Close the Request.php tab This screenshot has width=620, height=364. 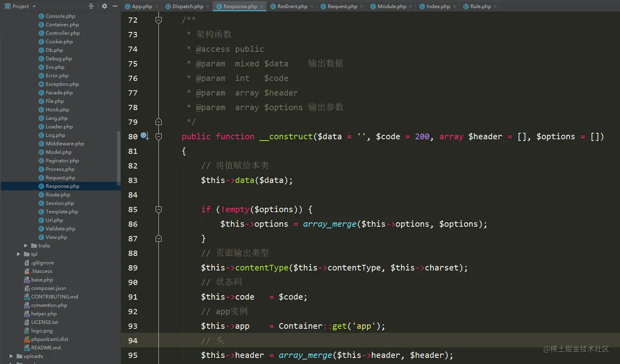click(x=362, y=7)
